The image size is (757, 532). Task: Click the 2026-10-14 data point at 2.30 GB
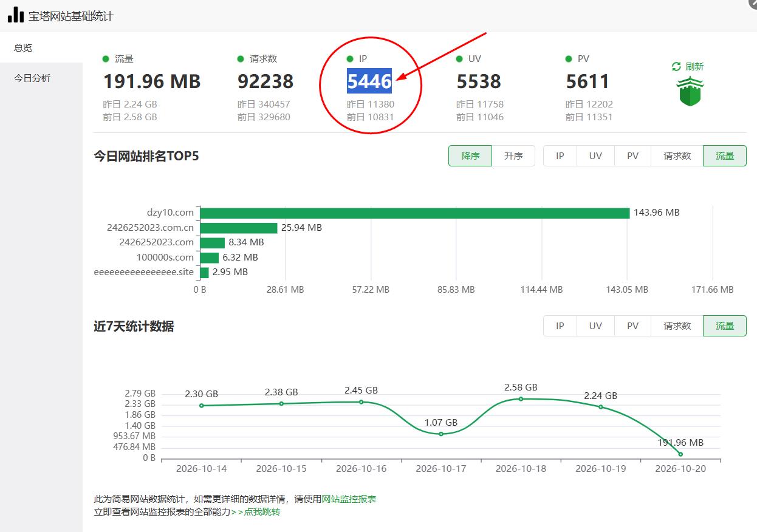tap(201, 405)
